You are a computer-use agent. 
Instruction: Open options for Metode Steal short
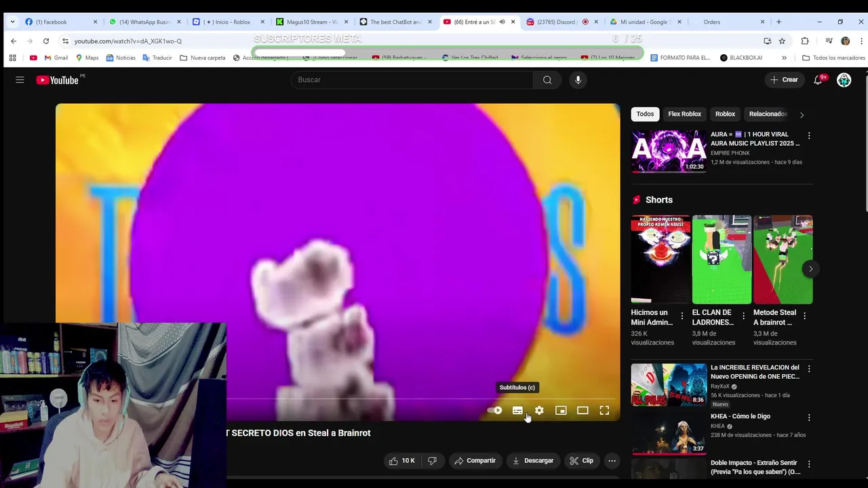[804, 316]
